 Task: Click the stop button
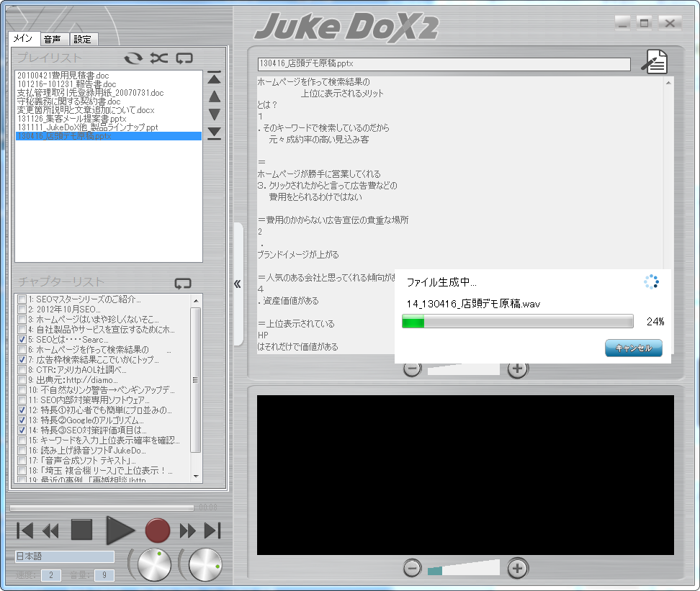pos(81,531)
